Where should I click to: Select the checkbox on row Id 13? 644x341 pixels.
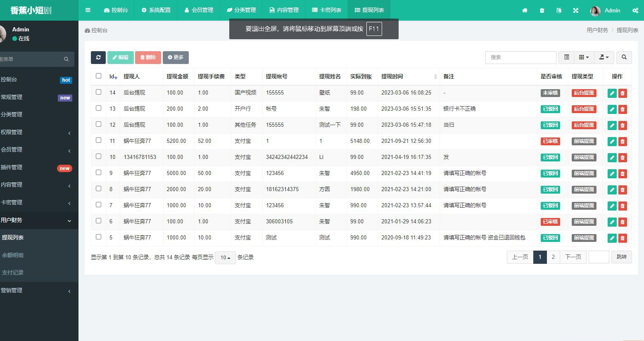tap(98, 108)
